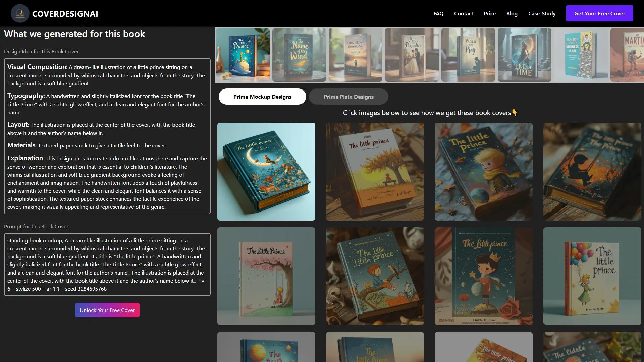Open the Case-Study page
This screenshot has height=362, width=644.
pos(542,13)
